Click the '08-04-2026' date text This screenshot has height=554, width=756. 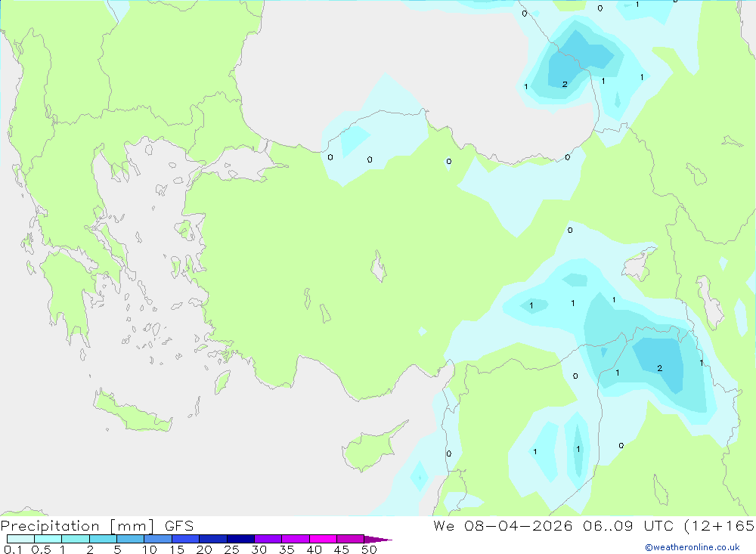(519, 525)
